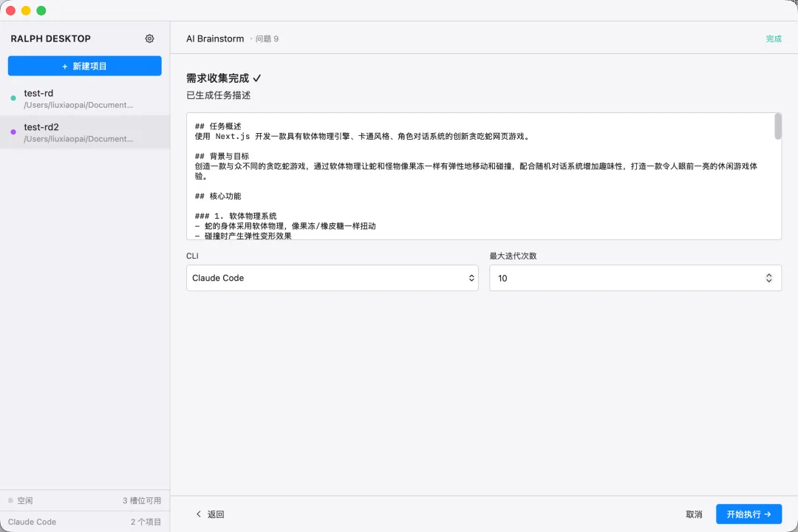Screen dimensions: 798x532
Task: Click the gray idle status dot 空闲
Action: point(10,501)
